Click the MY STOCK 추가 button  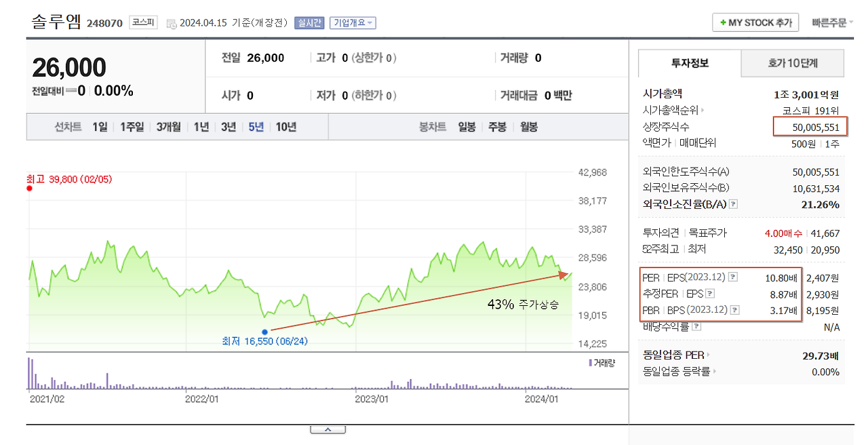[x=755, y=22]
